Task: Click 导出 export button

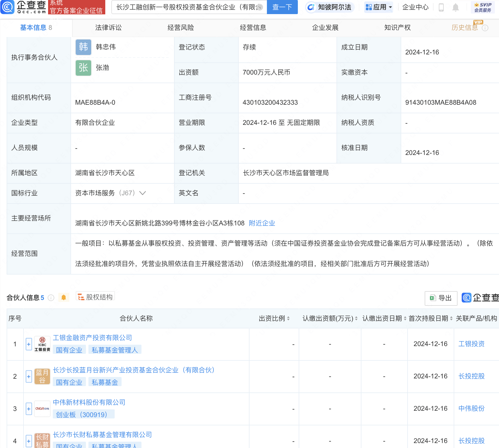Action: coord(441,298)
